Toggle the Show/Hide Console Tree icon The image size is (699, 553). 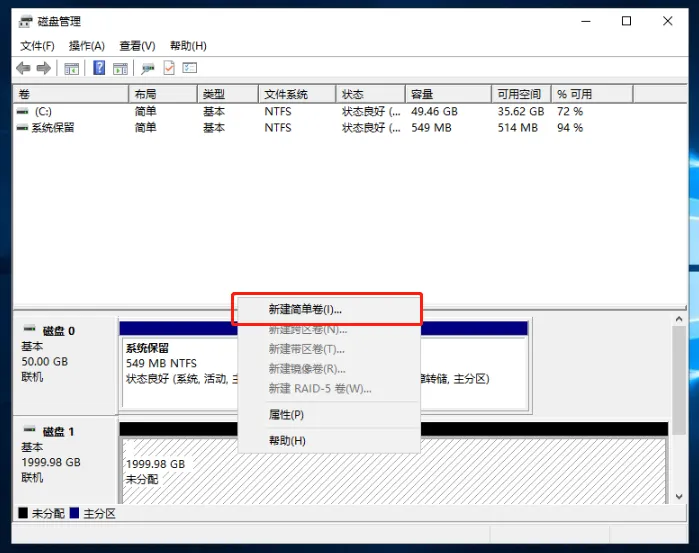[71, 68]
